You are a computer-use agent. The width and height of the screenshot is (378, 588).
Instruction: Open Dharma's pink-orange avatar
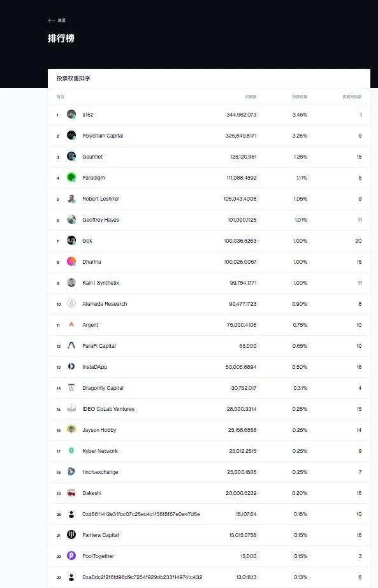[x=71, y=261]
